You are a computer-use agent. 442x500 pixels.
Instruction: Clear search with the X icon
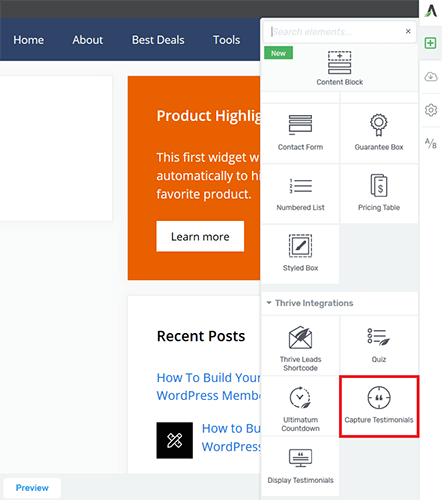point(408,31)
